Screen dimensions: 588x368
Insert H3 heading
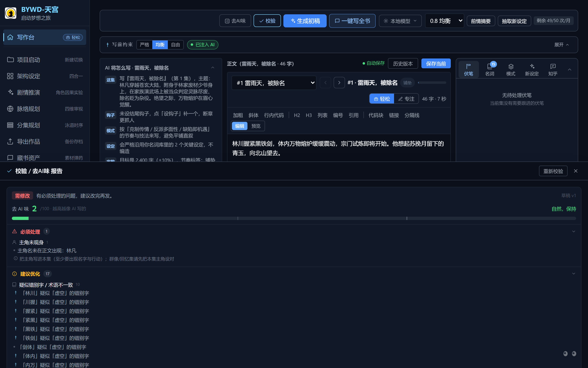coord(308,115)
